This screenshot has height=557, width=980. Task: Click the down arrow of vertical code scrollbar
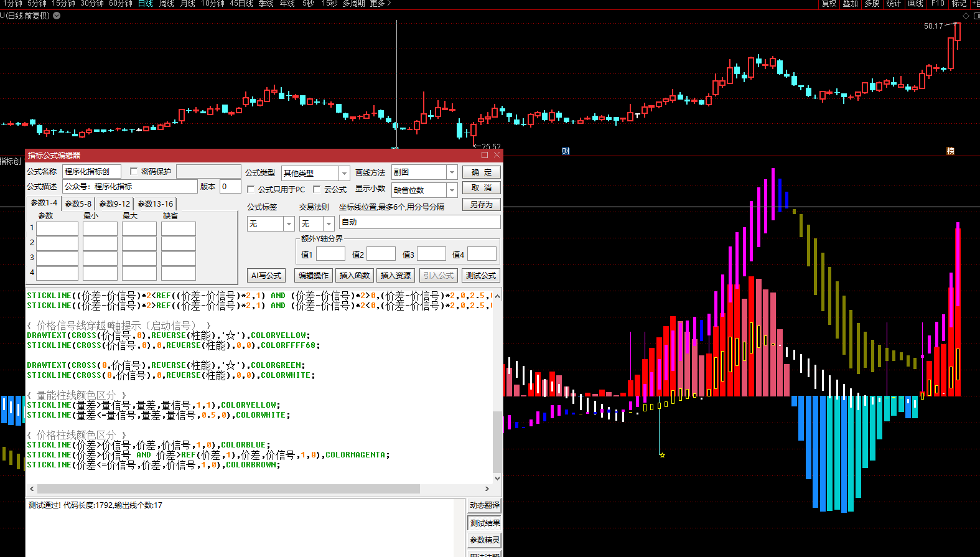point(497,478)
